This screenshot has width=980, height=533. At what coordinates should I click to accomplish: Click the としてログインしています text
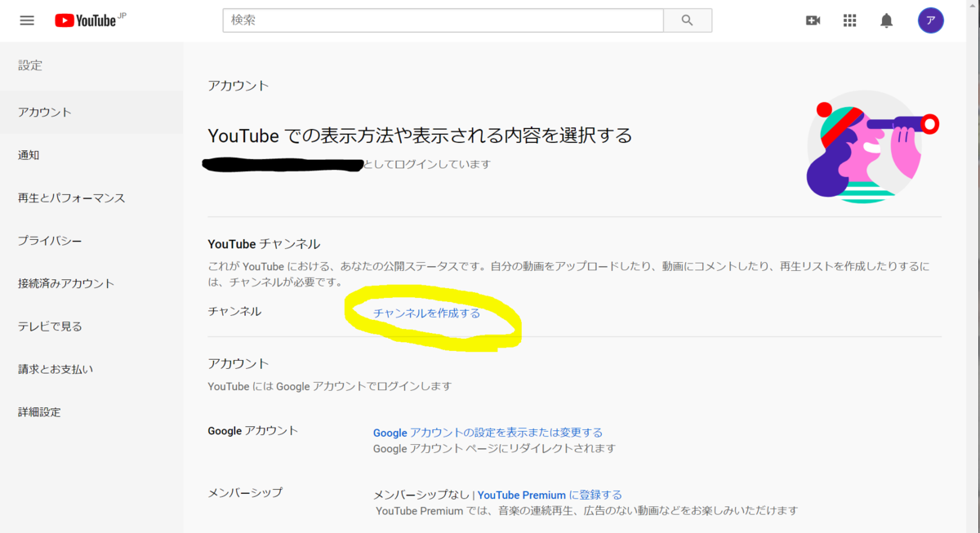tap(427, 164)
